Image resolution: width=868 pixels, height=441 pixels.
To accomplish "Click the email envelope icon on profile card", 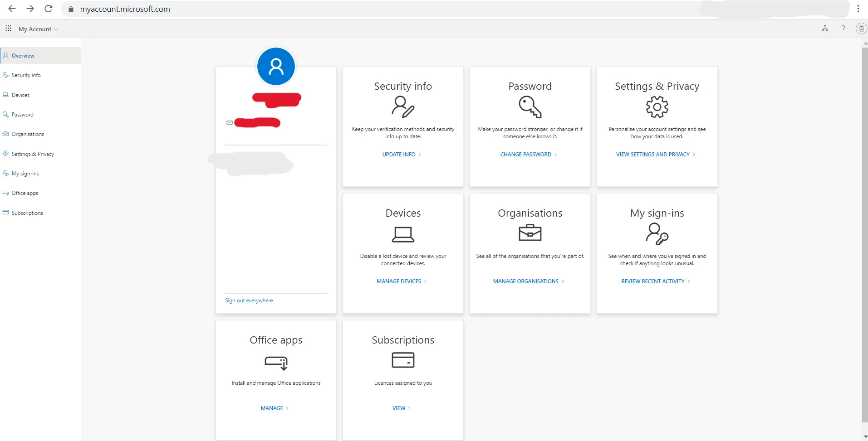I will click(x=230, y=122).
